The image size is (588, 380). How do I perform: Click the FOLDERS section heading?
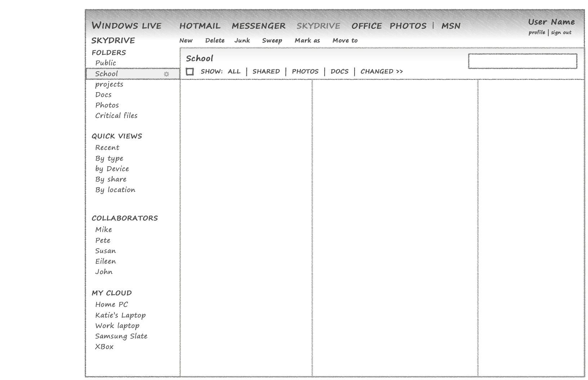(x=109, y=53)
